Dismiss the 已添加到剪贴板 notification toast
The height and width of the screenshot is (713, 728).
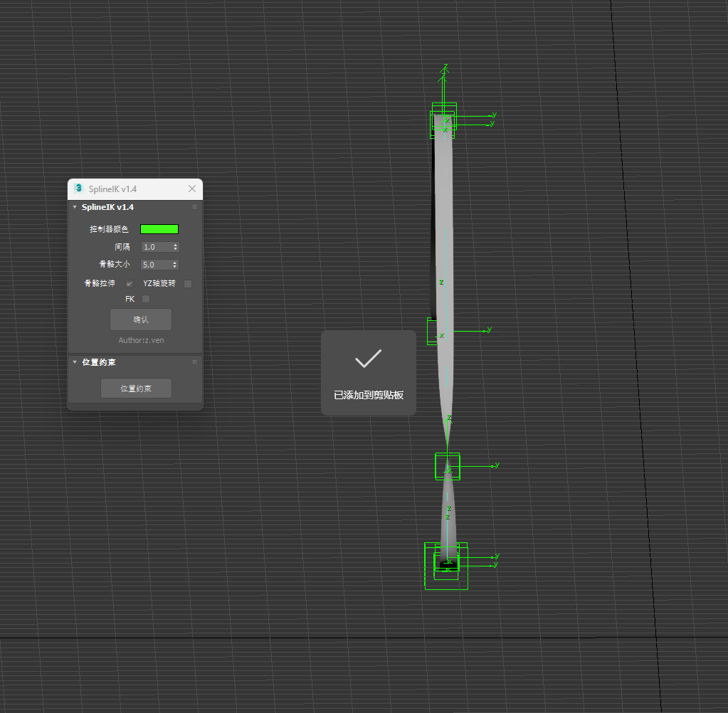368,372
